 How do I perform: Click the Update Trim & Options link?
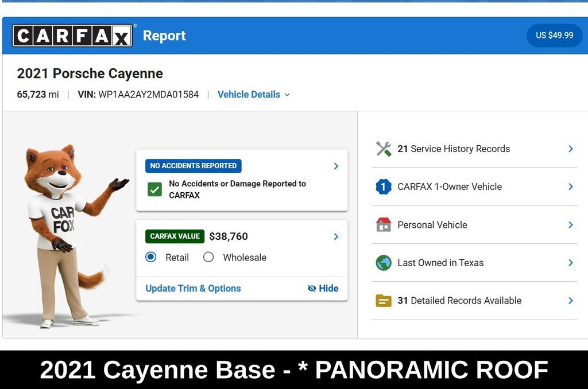pos(193,288)
